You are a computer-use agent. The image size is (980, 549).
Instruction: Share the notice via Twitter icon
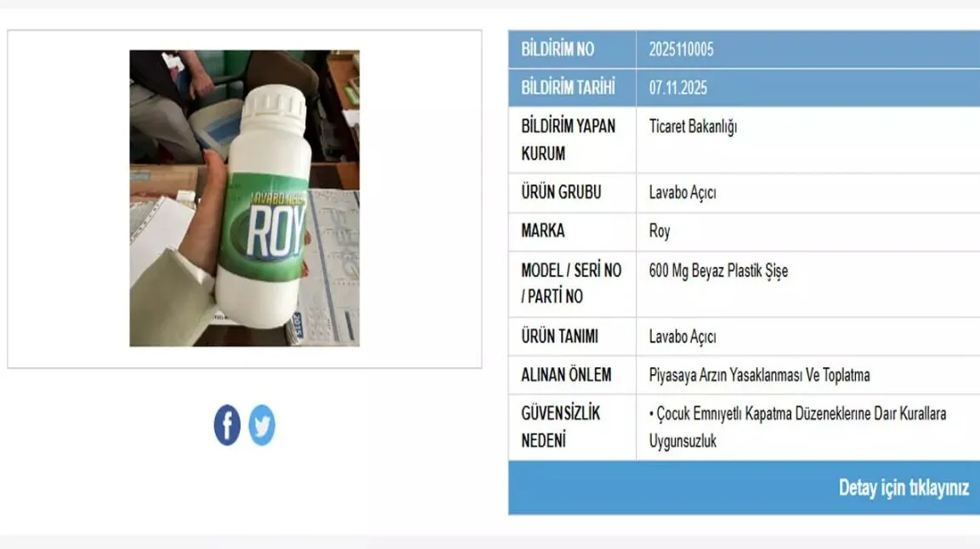click(262, 425)
